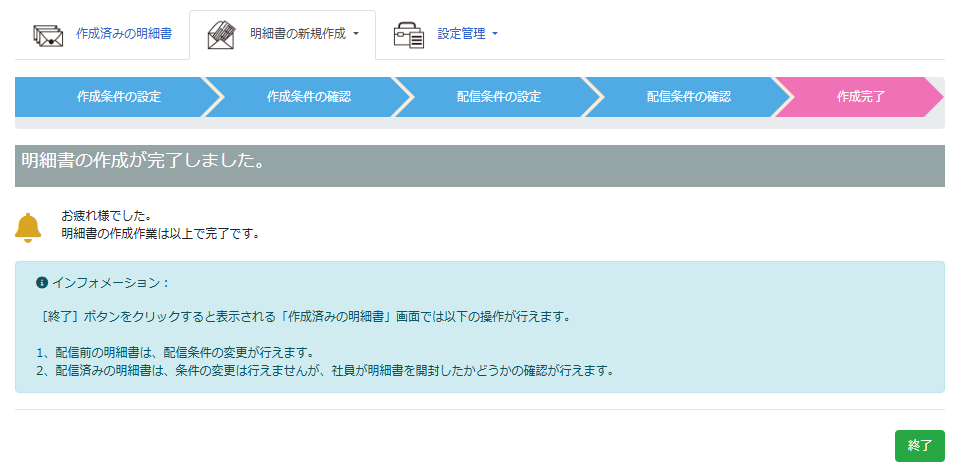Click the お疲れ様でした message text
Image resolution: width=960 pixels, height=476 pixels.
pos(106,215)
